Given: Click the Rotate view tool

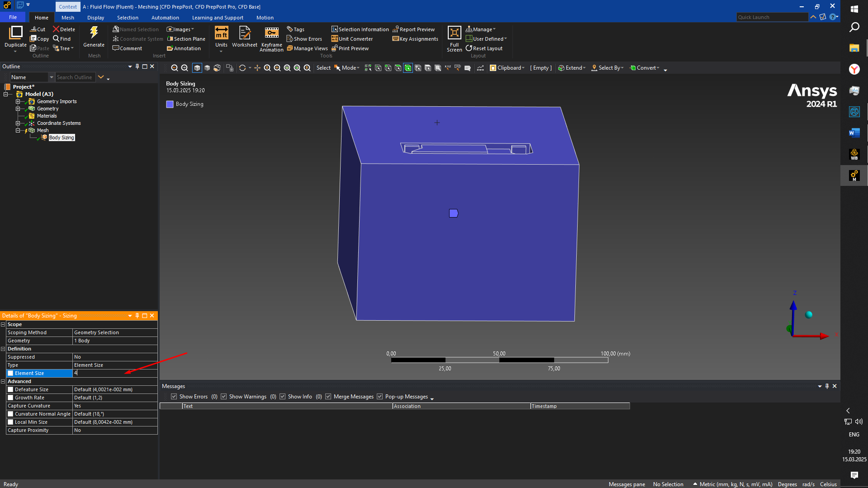Looking at the screenshot, I should click(x=242, y=68).
